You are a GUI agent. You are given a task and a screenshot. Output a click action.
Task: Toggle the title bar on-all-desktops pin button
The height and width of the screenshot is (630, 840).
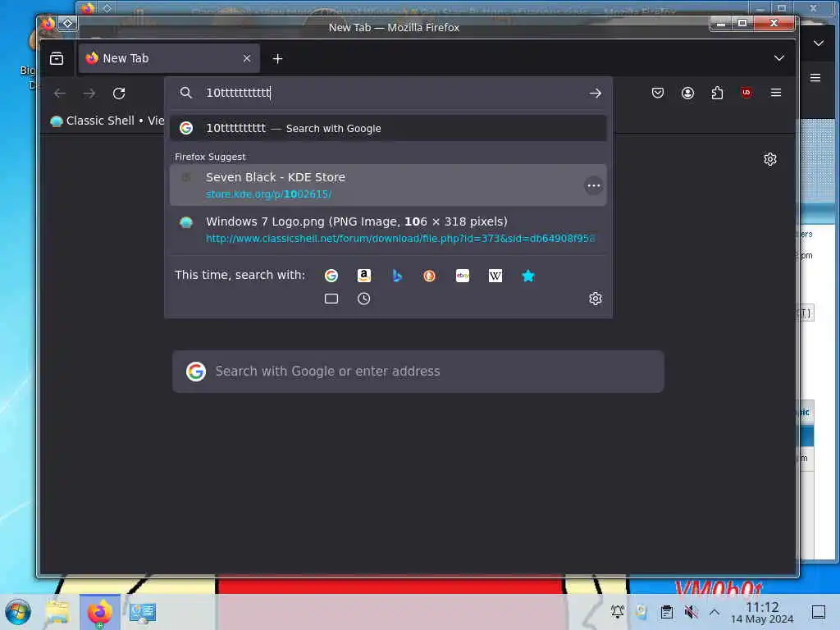[68, 23]
